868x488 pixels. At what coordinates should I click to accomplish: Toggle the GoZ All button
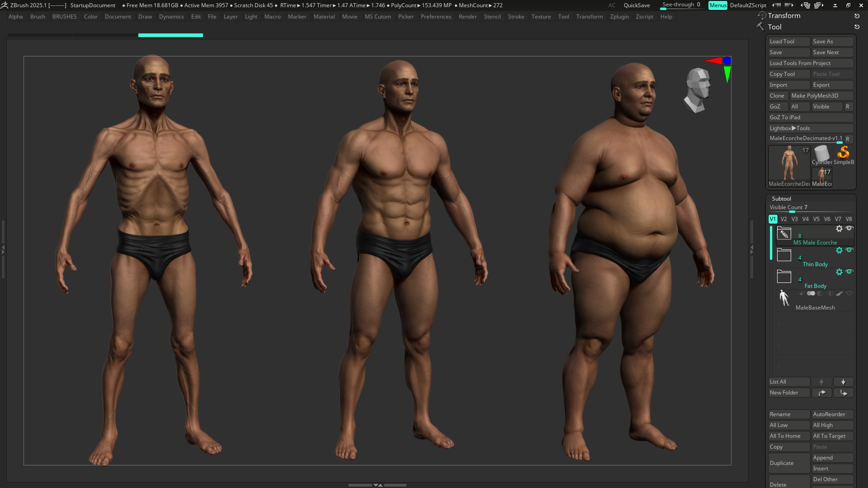(800, 106)
